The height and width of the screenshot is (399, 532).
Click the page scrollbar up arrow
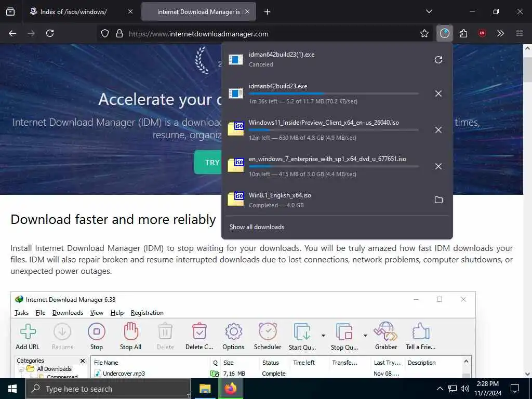pyautogui.click(x=527, y=48)
